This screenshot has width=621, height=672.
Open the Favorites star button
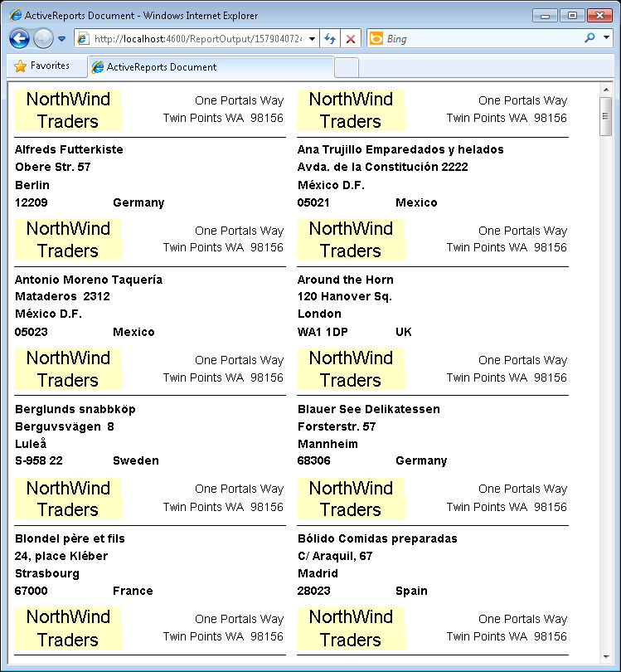(x=42, y=66)
